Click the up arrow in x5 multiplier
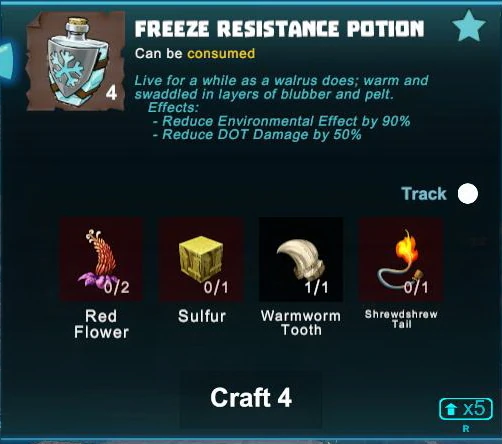Viewport: 502px width, 444px height. click(451, 409)
